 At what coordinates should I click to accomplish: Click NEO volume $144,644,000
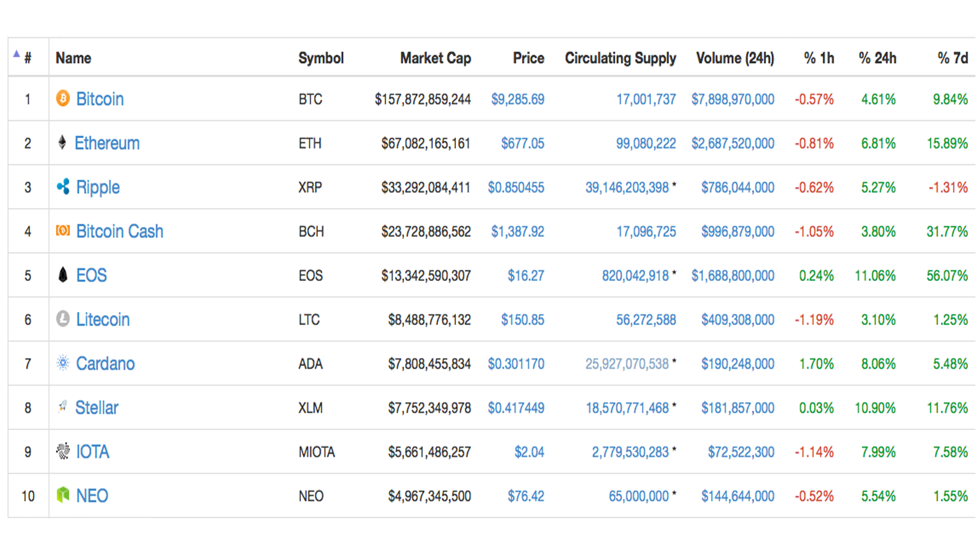coord(738,496)
